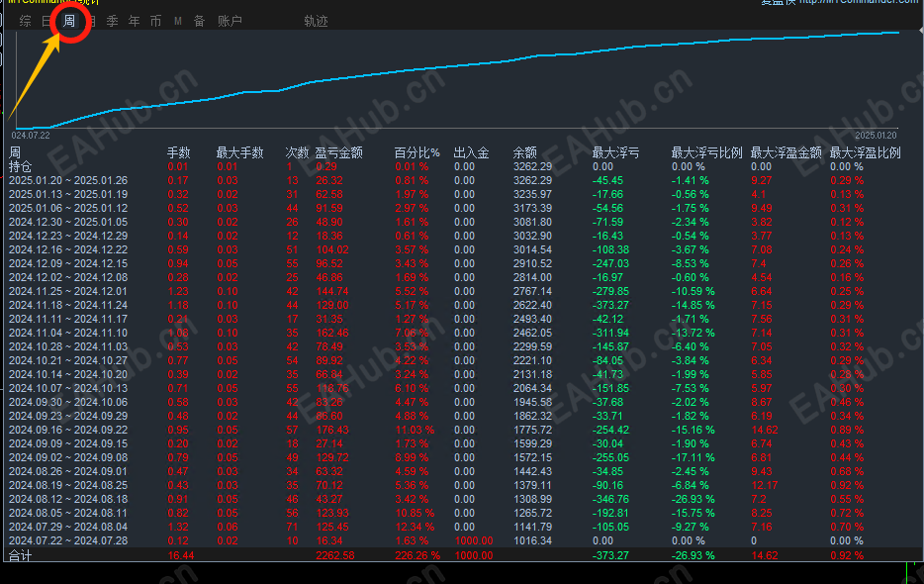Click total lots value 16.44

point(181,555)
